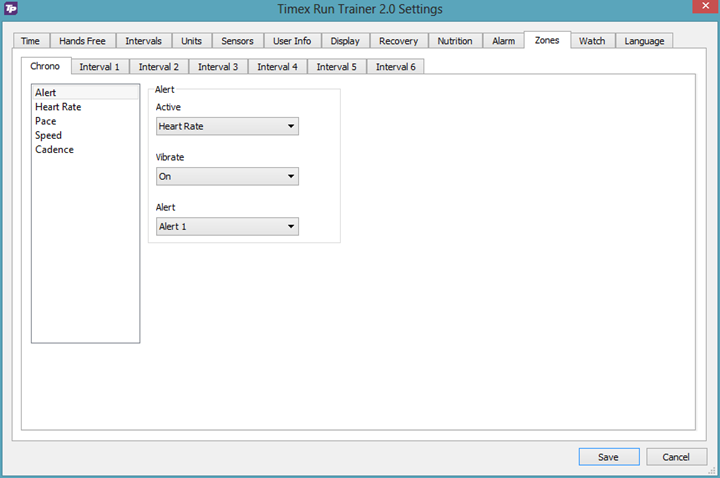Click the window resize grip

point(712,471)
